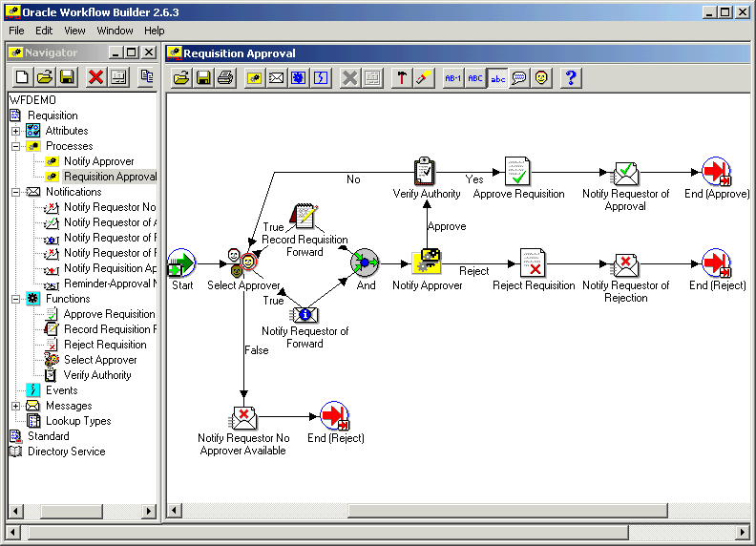Screen dimensions: 756x546
Task: Expand the Messages tree branch
Action: tap(16, 406)
